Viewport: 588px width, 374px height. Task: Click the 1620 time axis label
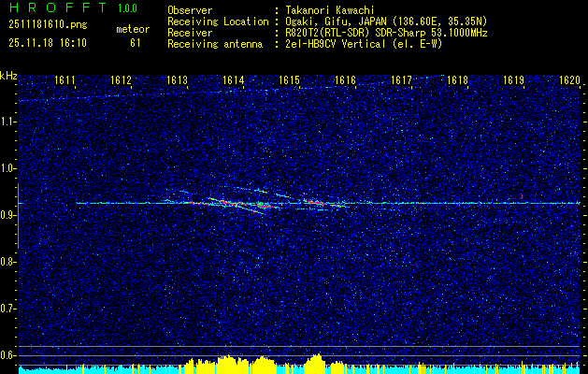tap(569, 79)
